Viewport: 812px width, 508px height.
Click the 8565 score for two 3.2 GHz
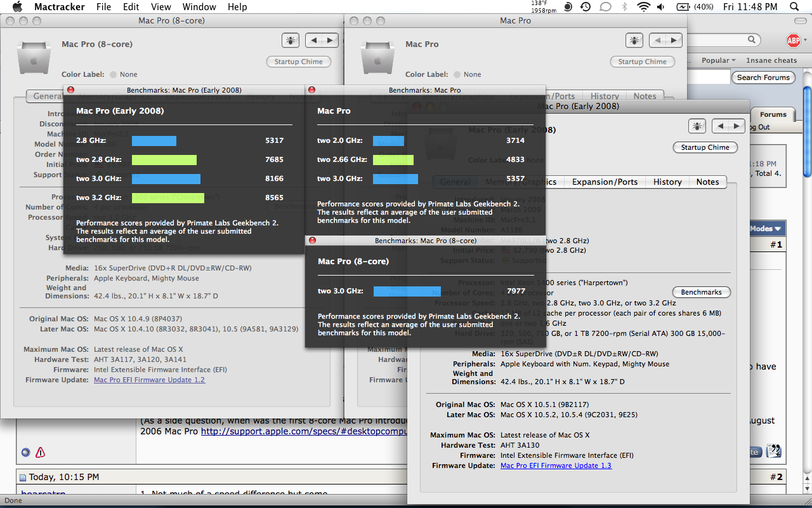click(x=274, y=197)
